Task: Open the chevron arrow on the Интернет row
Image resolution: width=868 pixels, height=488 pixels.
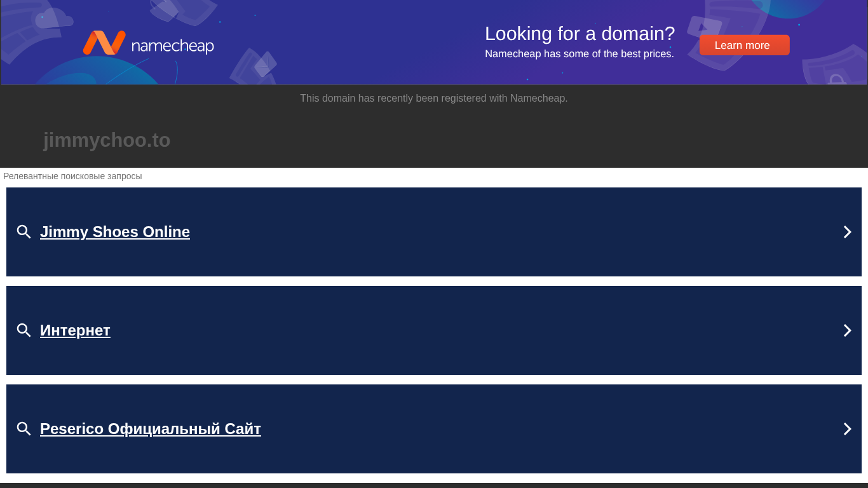Action: point(847,330)
